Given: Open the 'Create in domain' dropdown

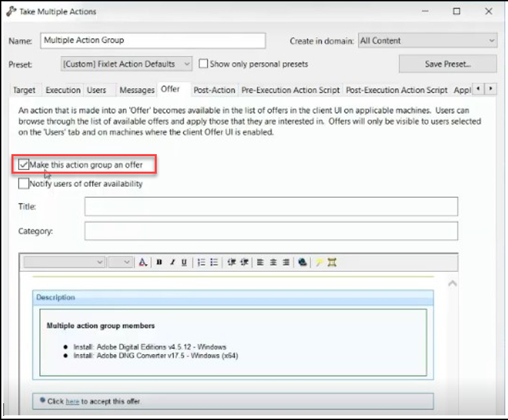Looking at the screenshot, I should tap(428, 41).
